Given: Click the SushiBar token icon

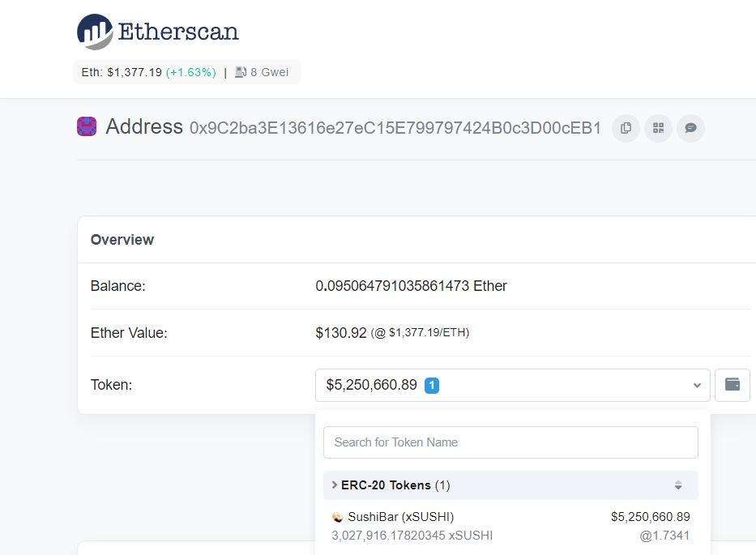Looking at the screenshot, I should pyautogui.click(x=337, y=517).
